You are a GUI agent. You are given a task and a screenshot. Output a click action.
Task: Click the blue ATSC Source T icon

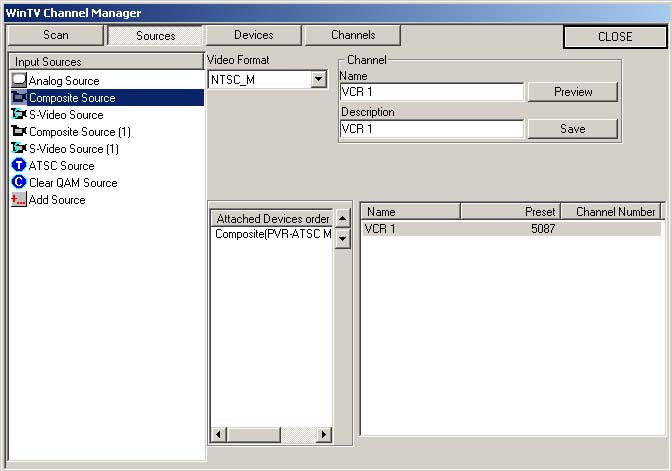[19, 165]
